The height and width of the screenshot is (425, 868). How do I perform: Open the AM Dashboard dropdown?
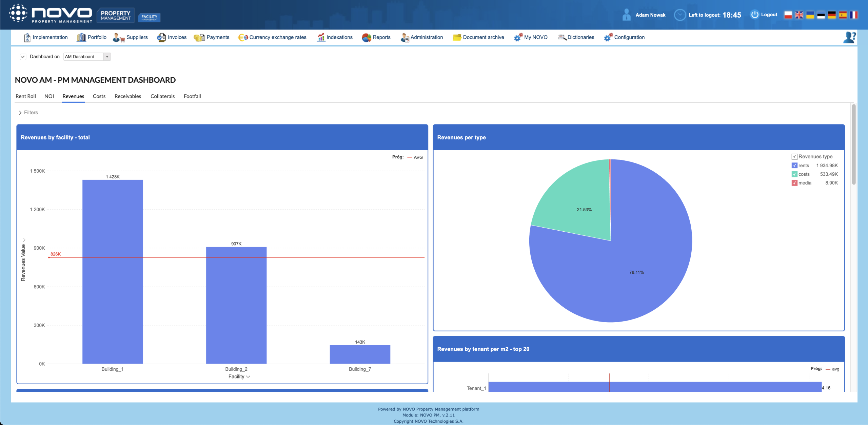107,57
